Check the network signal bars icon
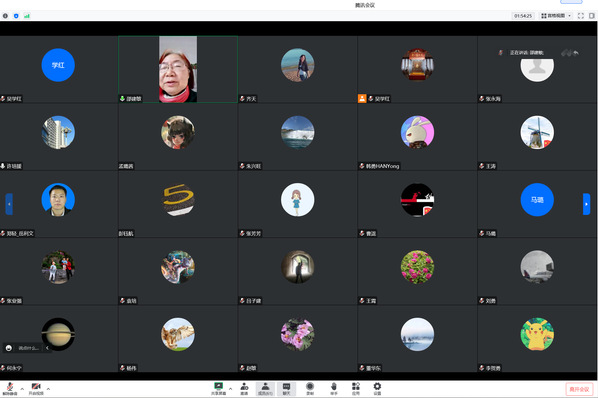Image resolution: width=598 pixels, height=398 pixels. [x=27, y=16]
